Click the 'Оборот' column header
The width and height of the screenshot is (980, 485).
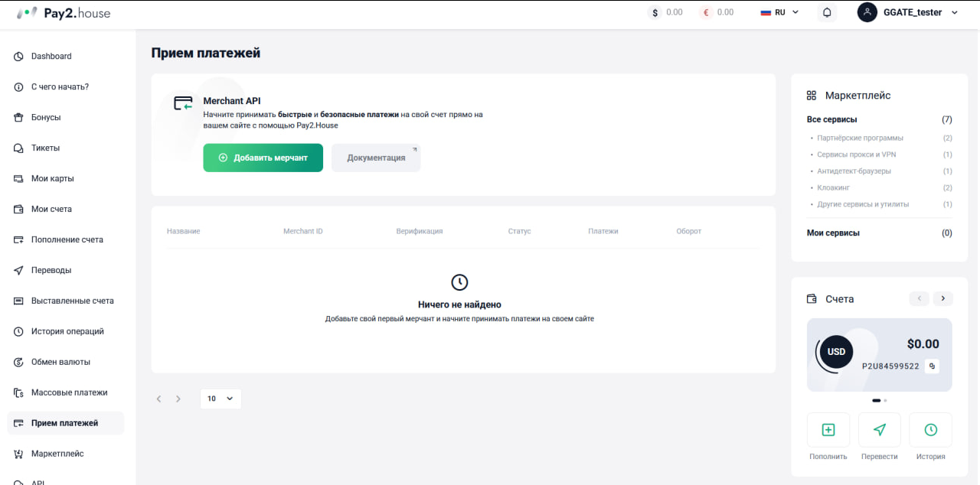coord(689,231)
